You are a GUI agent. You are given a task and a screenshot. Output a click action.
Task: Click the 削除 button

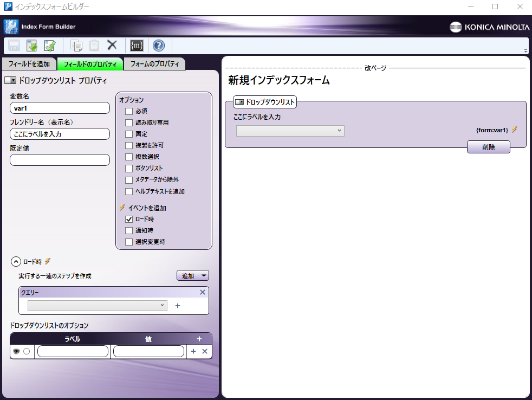point(489,147)
